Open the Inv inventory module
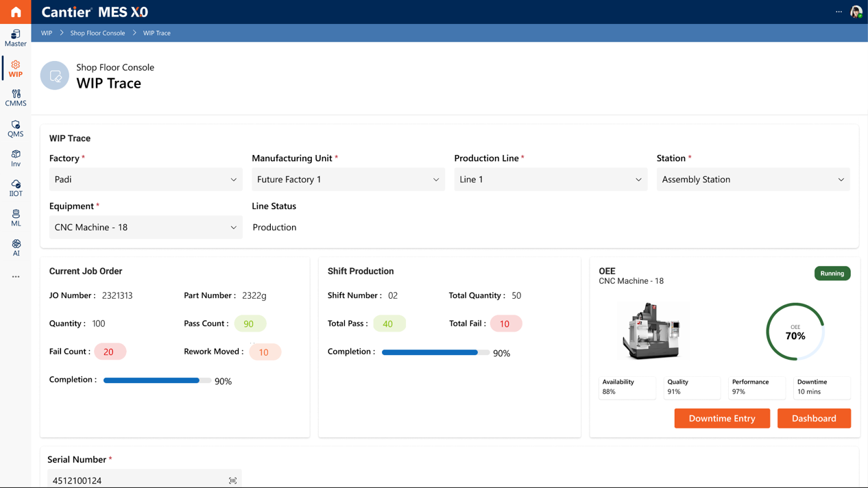The width and height of the screenshot is (868, 488). pos(16,158)
